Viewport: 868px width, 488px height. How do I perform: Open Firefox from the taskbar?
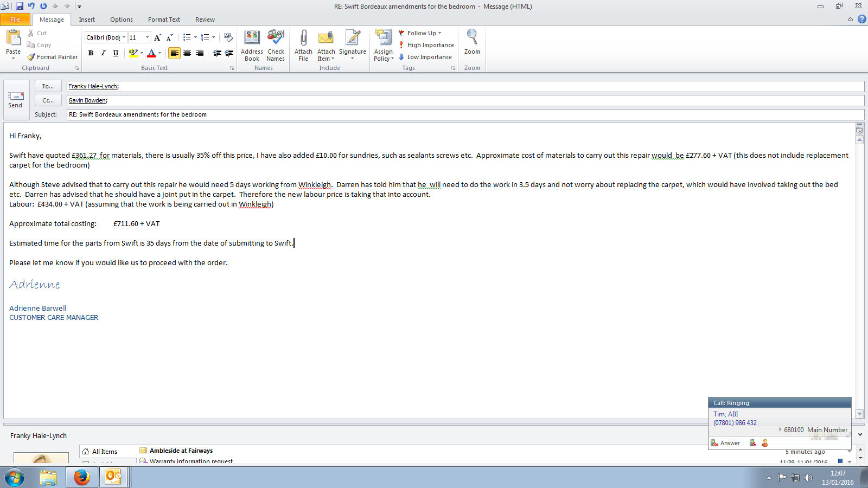tap(81, 477)
